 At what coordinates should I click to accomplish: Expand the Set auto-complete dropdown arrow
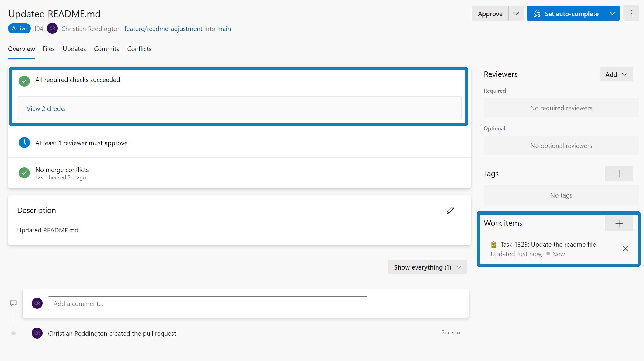(612, 14)
